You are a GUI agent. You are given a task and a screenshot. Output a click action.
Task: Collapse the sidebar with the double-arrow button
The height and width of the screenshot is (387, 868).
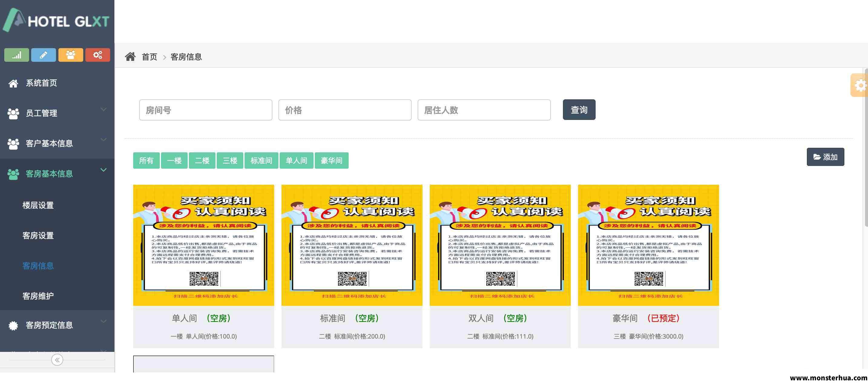click(57, 360)
